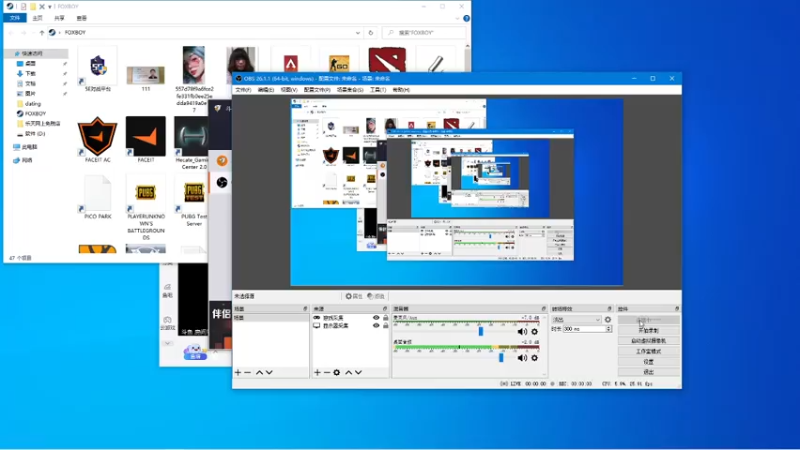The height and width of the screenshot is (450, 800).
Task: Click the 开始推流 start streaming button
Action: [648, 320]
